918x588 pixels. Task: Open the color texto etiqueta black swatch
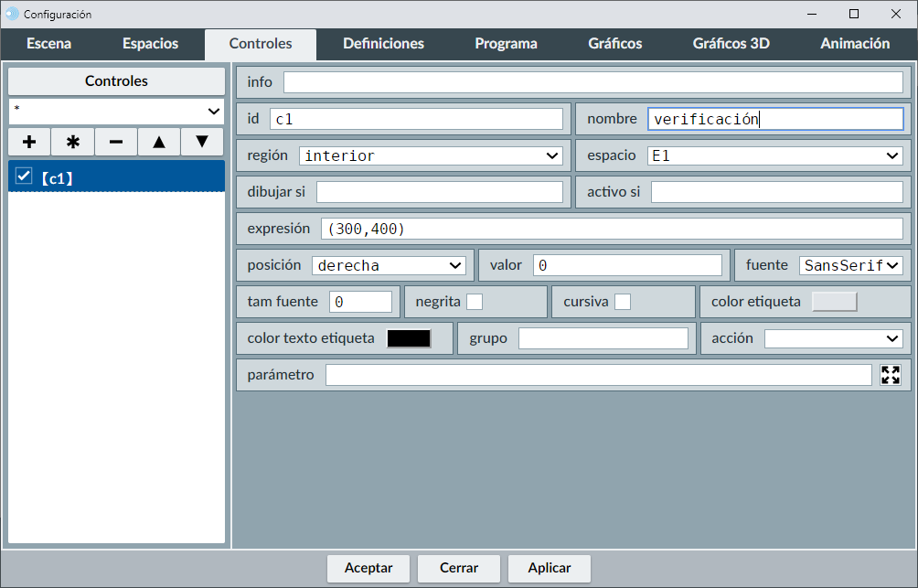409,338
